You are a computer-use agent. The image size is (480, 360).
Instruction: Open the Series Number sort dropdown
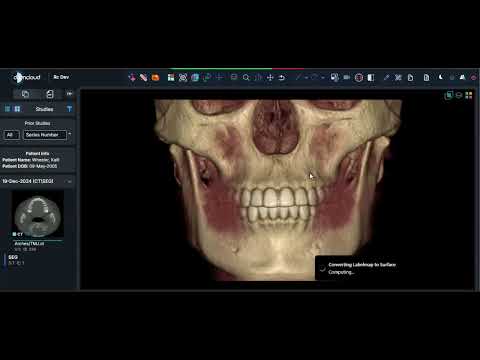click(45, 135)
